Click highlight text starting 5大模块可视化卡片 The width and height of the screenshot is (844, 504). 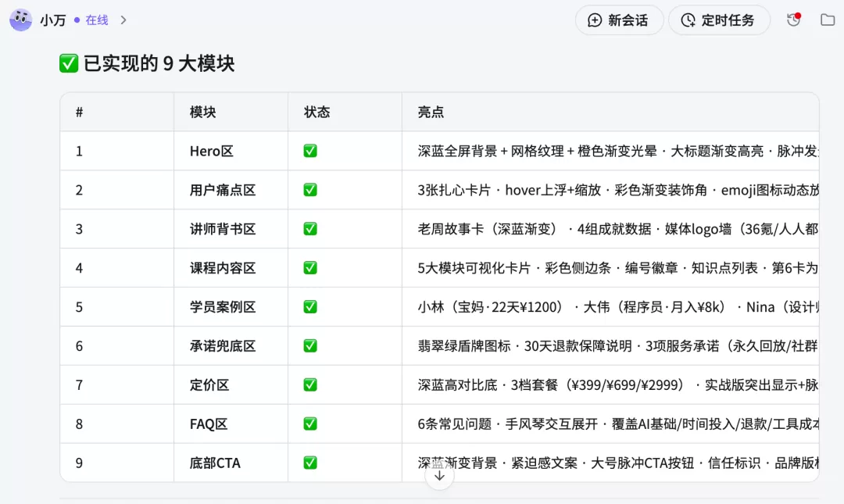coord(618,267)
